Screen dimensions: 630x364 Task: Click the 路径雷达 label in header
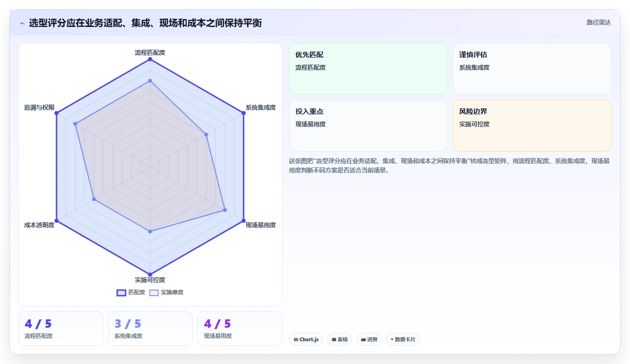(x=599, y=22)
